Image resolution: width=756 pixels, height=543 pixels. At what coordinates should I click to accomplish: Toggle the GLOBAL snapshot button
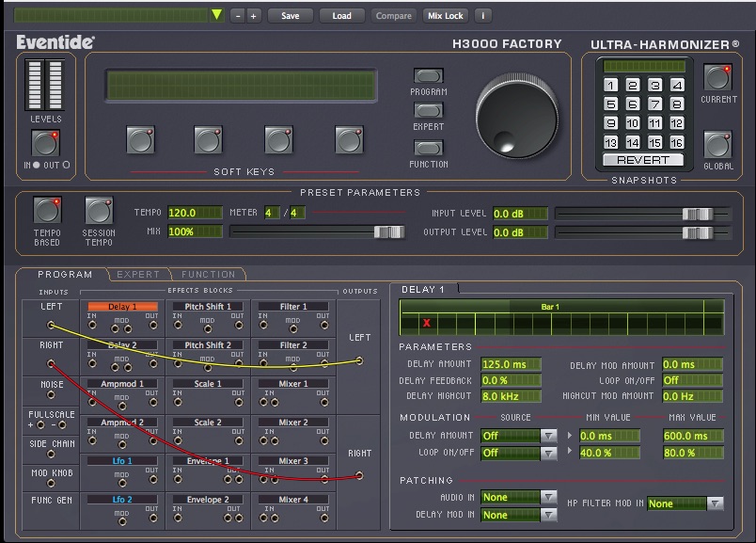pyautogui.click(x=717, y=145)
